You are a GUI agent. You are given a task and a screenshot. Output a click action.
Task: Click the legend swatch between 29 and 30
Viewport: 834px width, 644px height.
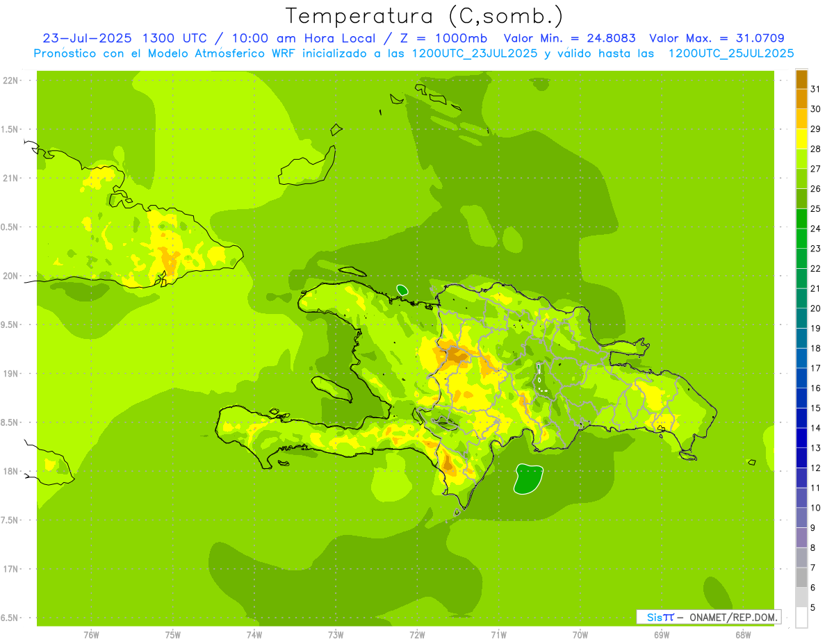pyautogui.click(x=801, y=119)
